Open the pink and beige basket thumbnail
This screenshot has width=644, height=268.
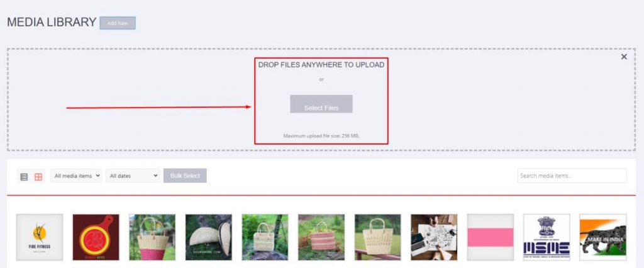coord(152,237)
